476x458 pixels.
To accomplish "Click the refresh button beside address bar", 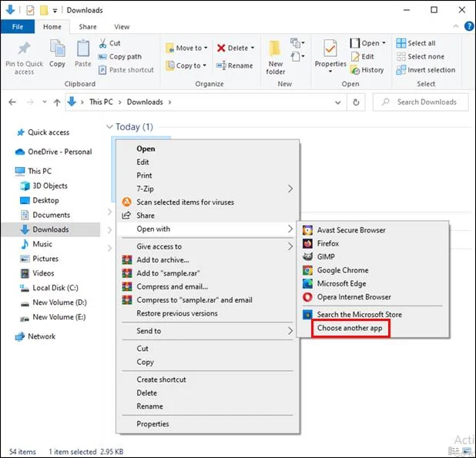I will pyautogui.click(x=356, y=102).
